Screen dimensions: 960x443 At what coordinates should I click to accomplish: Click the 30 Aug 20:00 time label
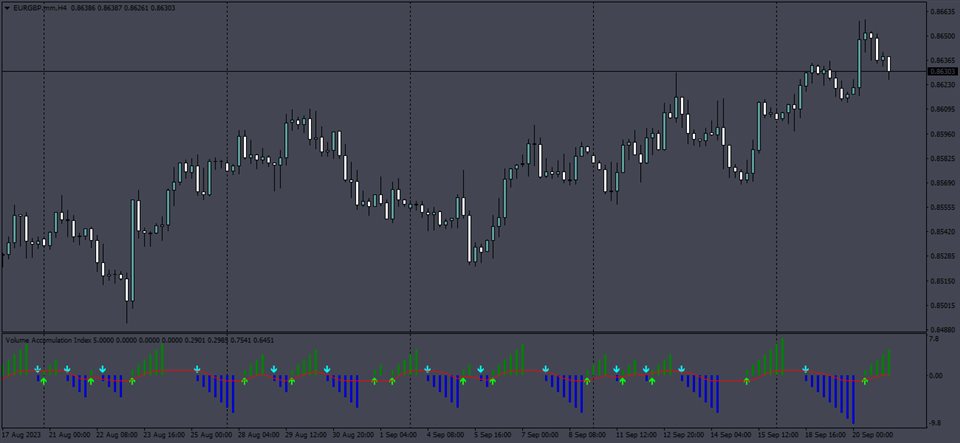click(x=352, y=434)
